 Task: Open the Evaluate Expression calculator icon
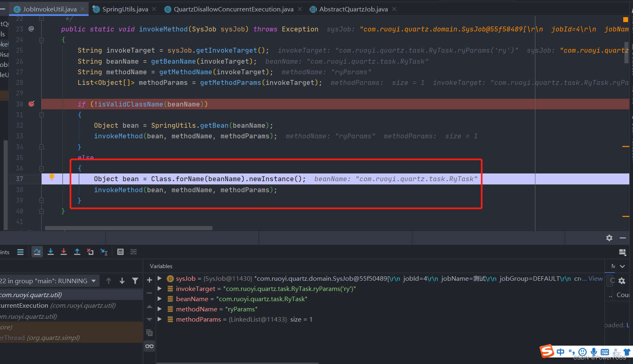coord(120,252)
